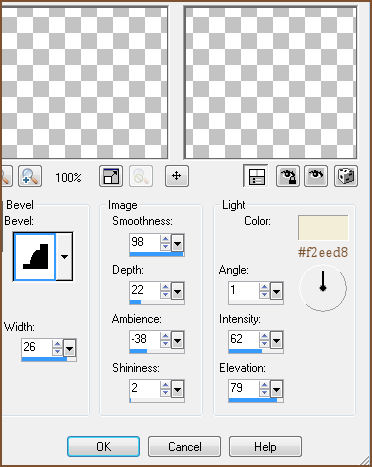Open the Light Color swatch
This screenshot has width=372, height=467.
pos(323,228)
